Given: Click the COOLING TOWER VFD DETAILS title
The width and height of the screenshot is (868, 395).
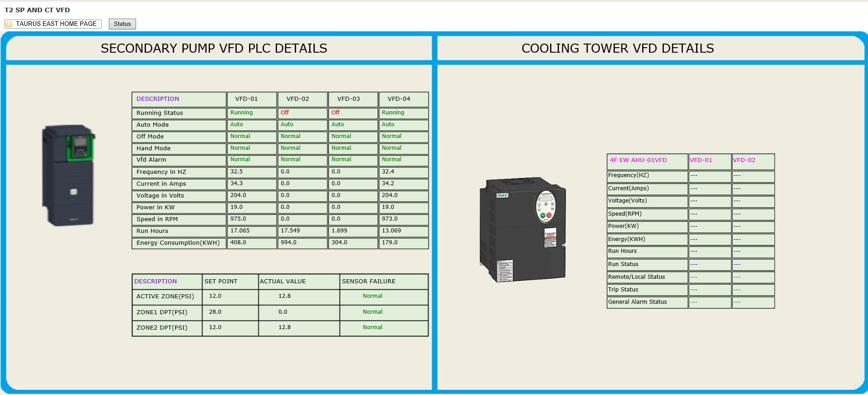Looking at the screenshot, I should coord(617,49).
